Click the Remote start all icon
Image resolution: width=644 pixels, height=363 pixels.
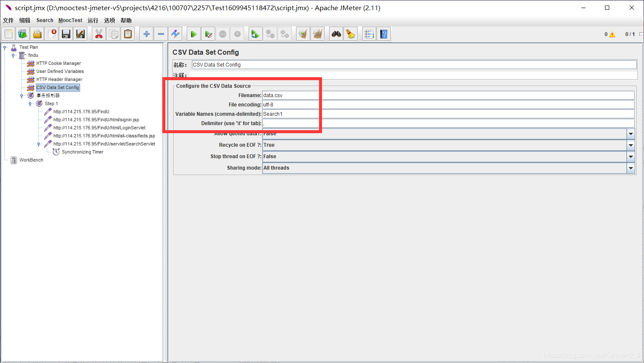255,34
